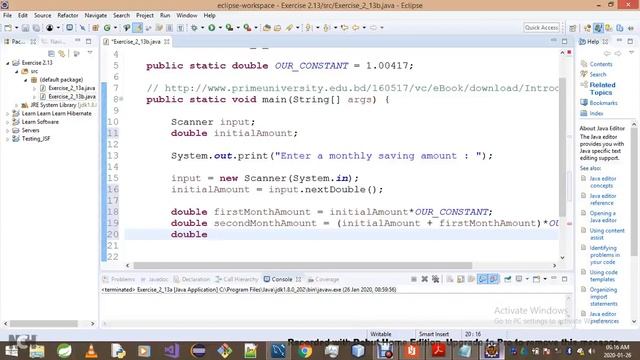640x360 pixels.
Task: Toggle Mark Occurrences highlighted toolbar button
Action: [138, 28]
